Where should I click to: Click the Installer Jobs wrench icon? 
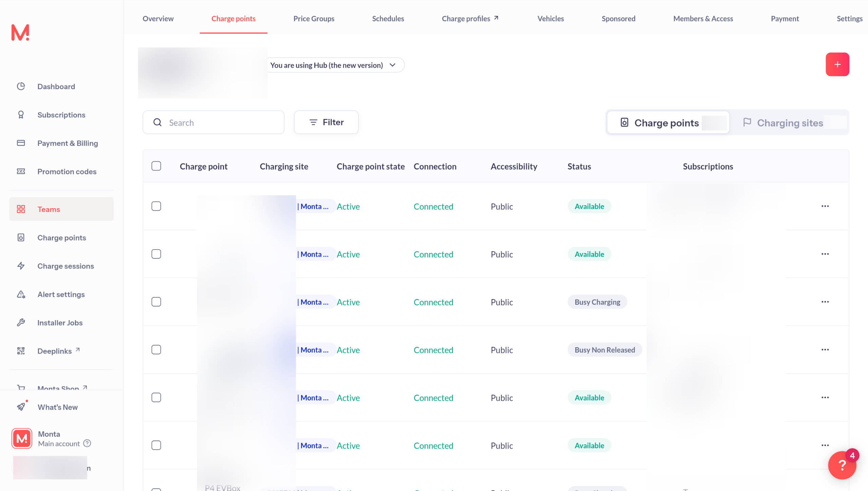pos(21,322)
